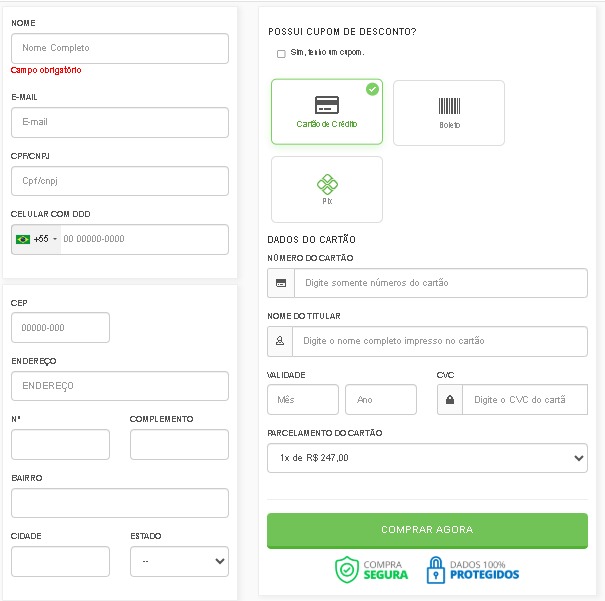This screenshot has width=605, height=601.
Task: Choose the Pix payment tab
Action: pyautogui.click(x=327, y=189)
